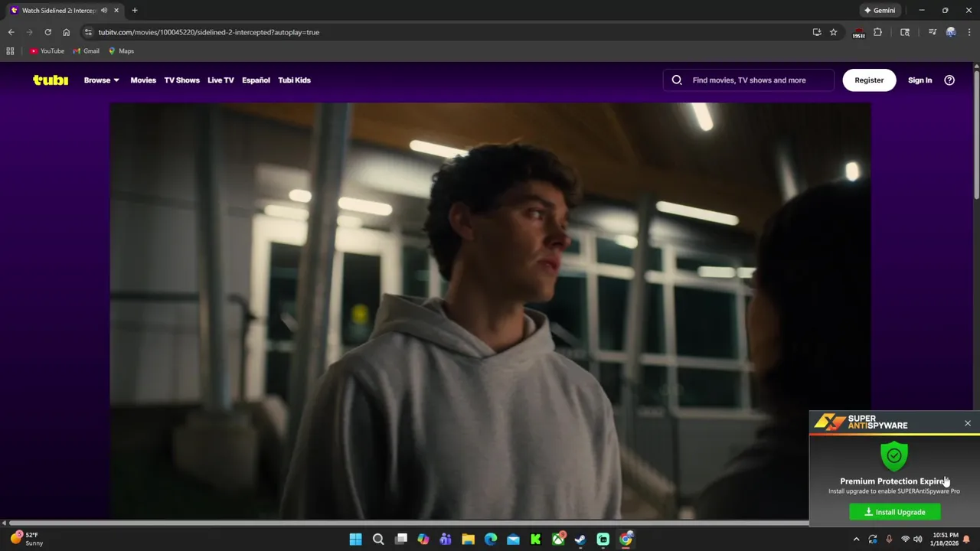
Task: Open the Extensions puzzle icon
Action: pos(877,32)
